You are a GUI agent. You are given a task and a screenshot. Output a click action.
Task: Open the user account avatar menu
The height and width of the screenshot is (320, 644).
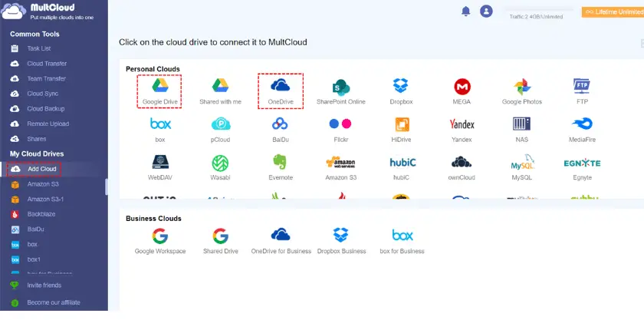(x=486, y=11)
